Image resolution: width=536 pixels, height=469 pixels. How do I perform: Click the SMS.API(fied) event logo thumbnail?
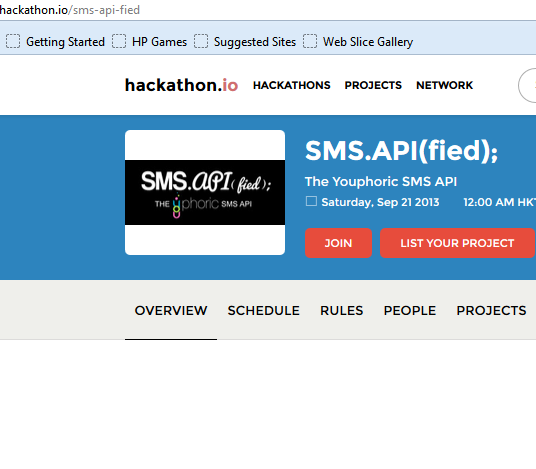205,192
